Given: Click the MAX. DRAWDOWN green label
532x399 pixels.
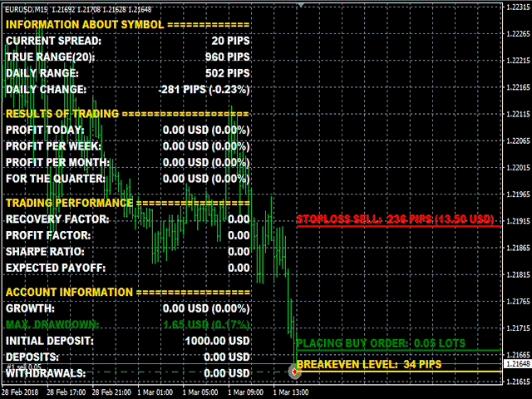Looking at the screenshot, I should point(52,325).
